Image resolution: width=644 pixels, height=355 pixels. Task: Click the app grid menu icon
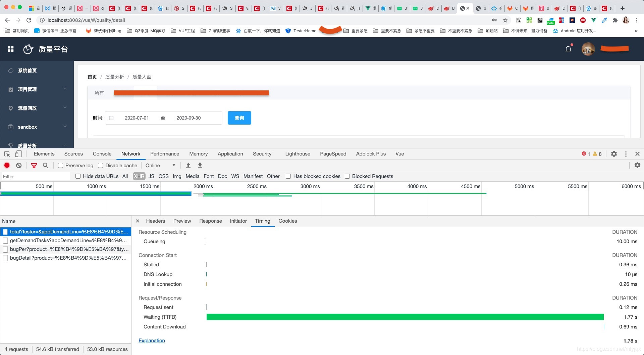(x=11, y=49)
